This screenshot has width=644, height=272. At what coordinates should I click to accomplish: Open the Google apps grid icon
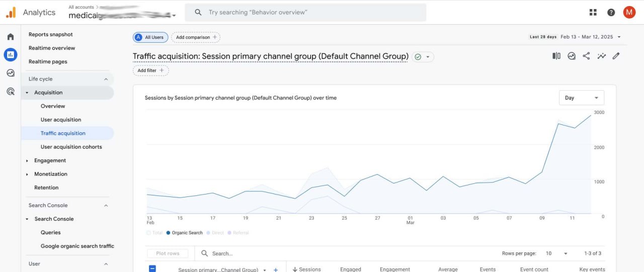[593, 13]
